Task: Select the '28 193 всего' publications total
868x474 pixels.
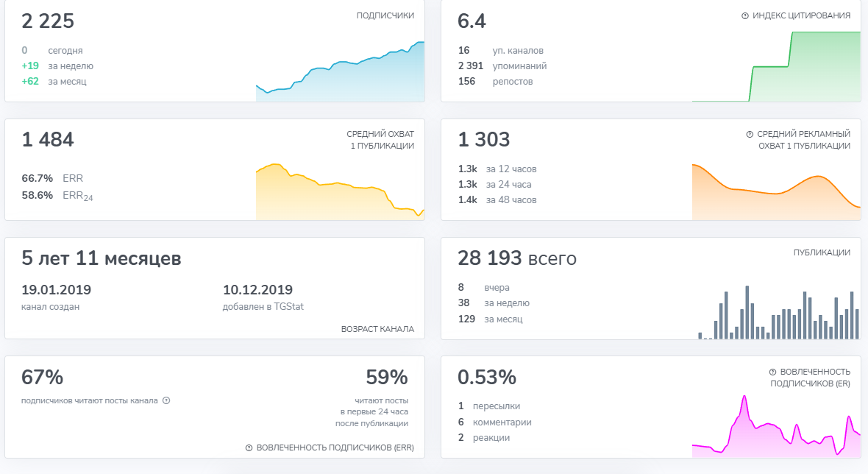Action: coord(516,259)
